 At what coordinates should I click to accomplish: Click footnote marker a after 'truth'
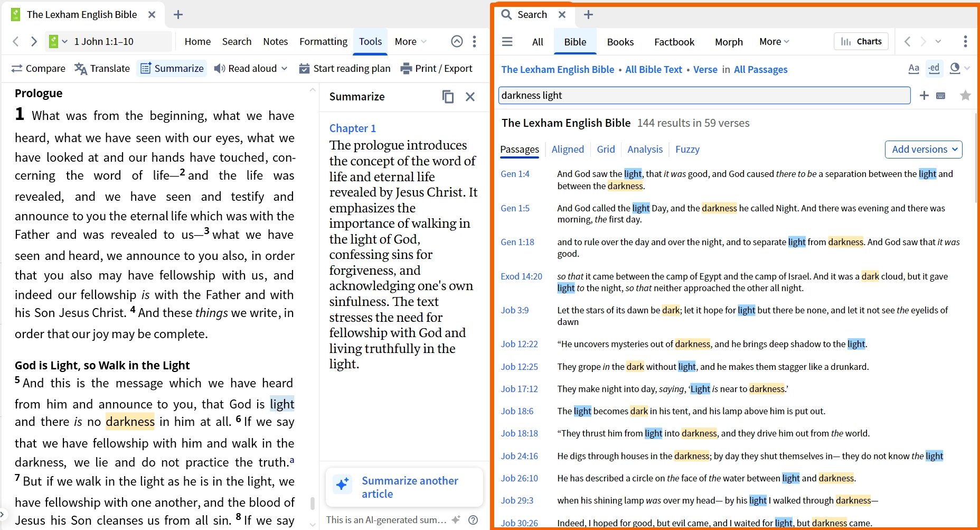click(292, 460)
